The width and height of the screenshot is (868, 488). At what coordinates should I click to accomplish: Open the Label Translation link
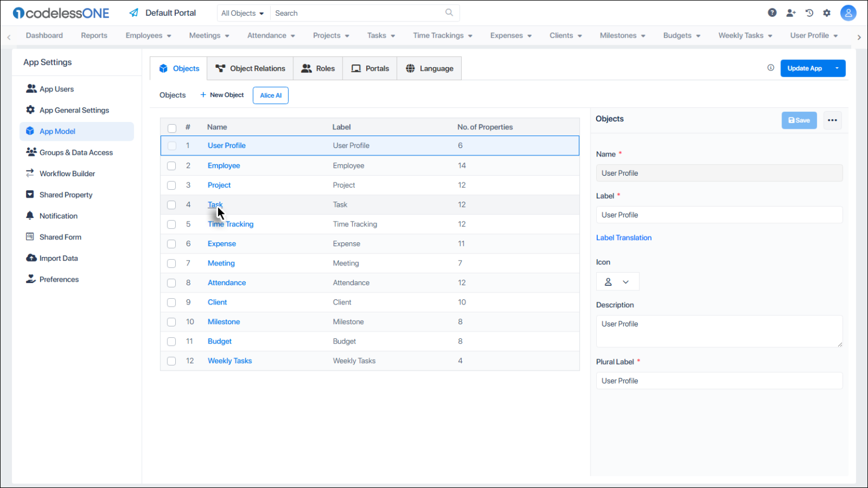pyautogui.click(x=623, y=238)
